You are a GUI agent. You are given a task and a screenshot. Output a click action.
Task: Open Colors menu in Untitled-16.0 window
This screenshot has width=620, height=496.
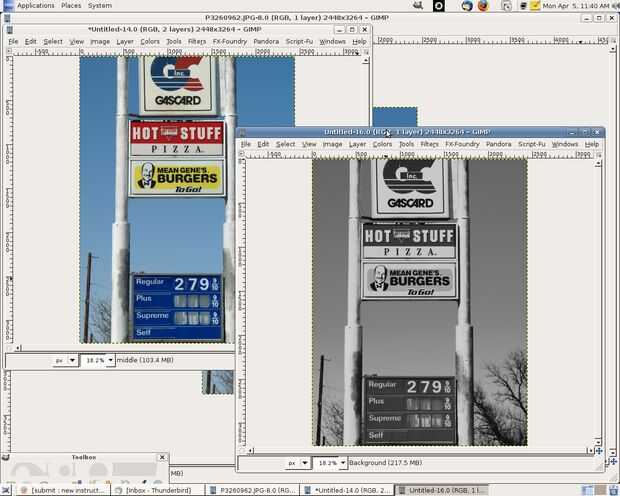click(382, 144)
